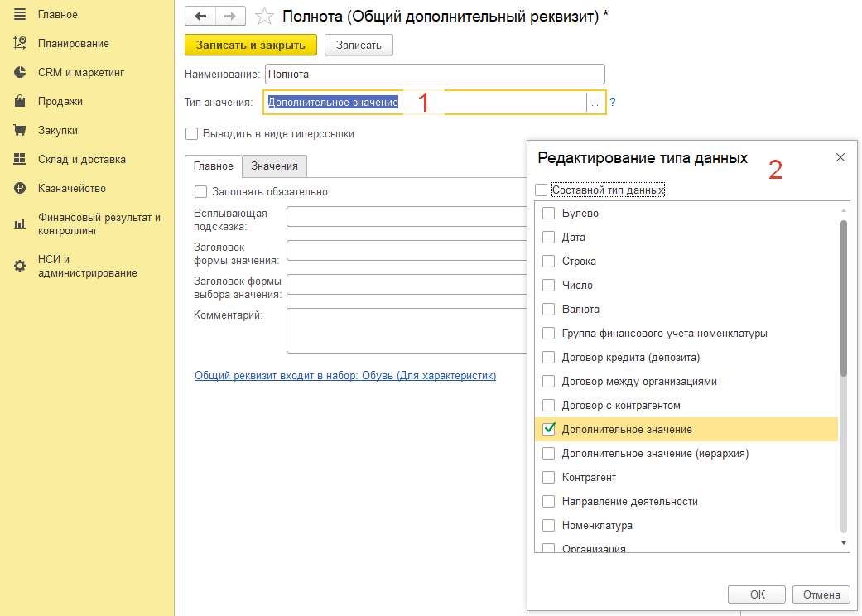
Task: Check the Число type
Action: coord(549,285)
